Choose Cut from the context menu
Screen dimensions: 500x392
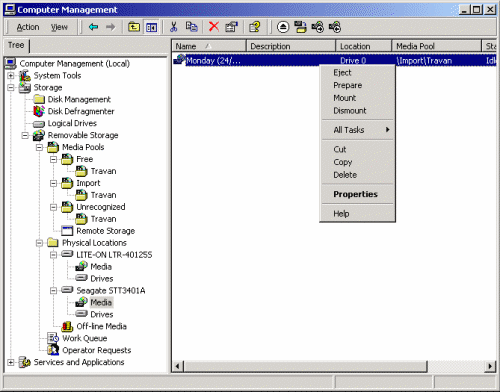coord(357,149)
